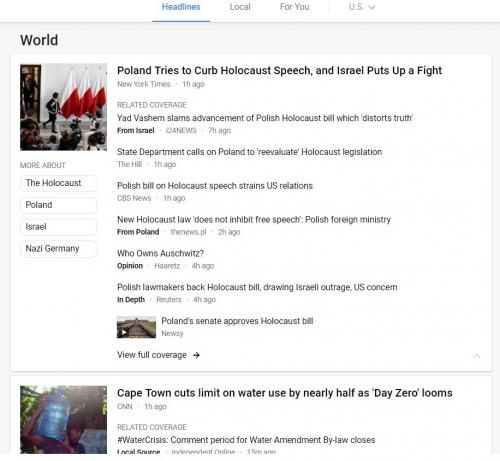This screenshot has height=461, width=500.
Task: Click the View full coverage link
Action: 152,355
